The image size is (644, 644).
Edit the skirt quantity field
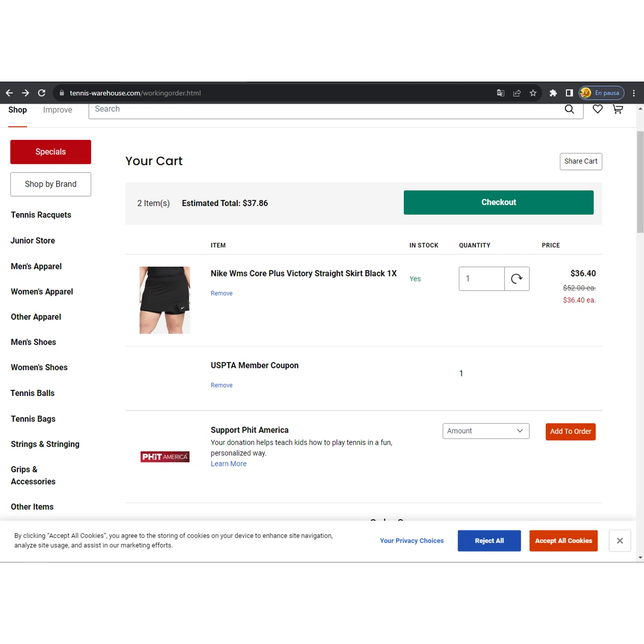[481, 279]
